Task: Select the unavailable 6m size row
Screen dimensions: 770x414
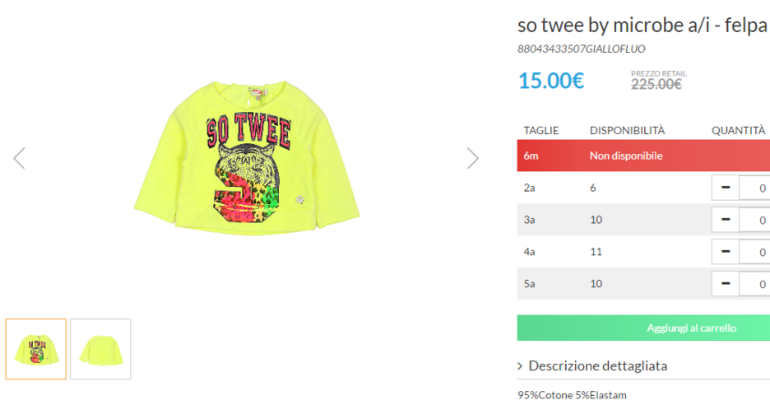Action: (x=643, y=156)
